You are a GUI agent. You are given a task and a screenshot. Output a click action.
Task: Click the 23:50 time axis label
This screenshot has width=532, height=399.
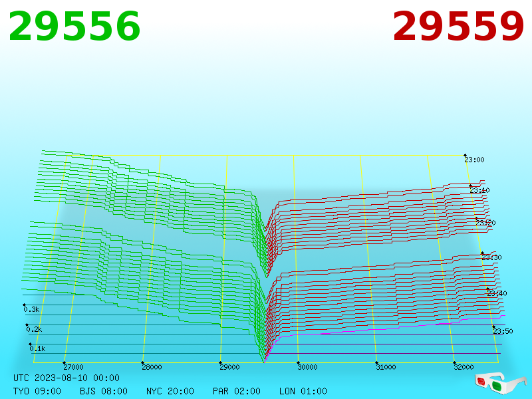503,331
